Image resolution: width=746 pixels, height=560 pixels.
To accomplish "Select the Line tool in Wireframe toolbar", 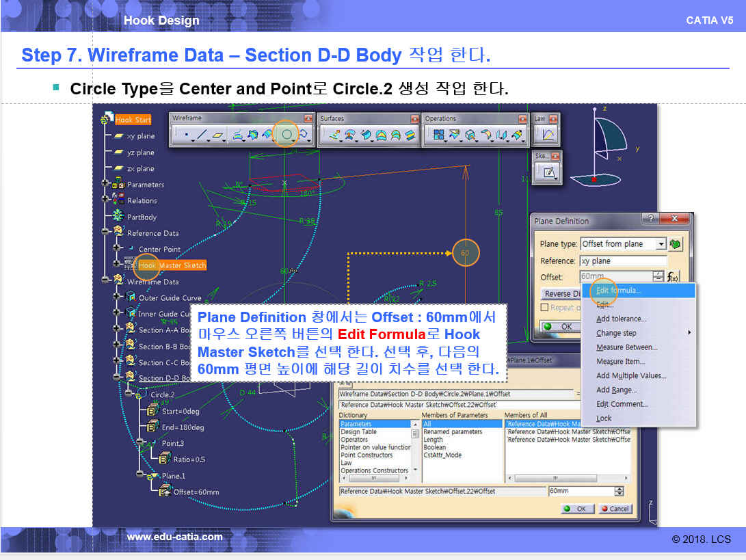I will [201, 135].
